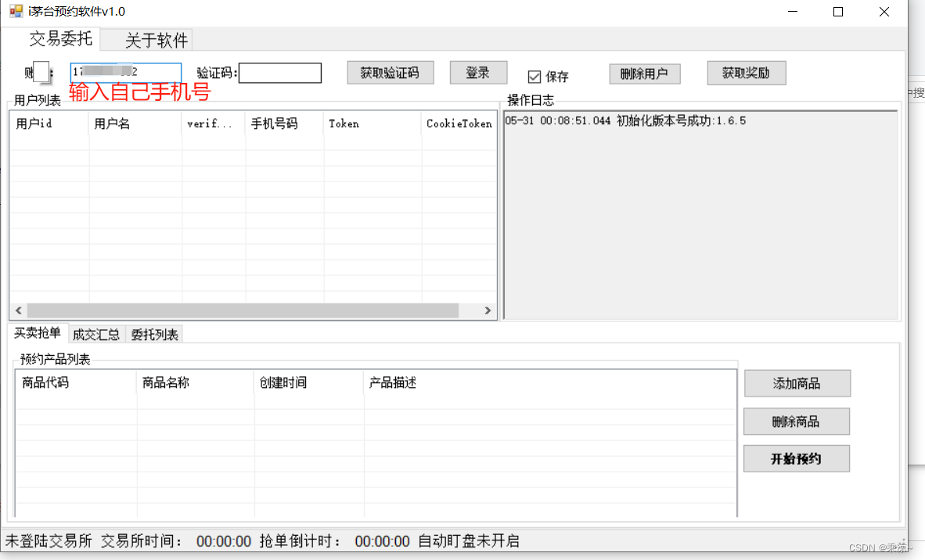The image size is (925, 560).
Task: Open the 委托列表 tab
Action: pyautogui.click(x=155, y=335)
